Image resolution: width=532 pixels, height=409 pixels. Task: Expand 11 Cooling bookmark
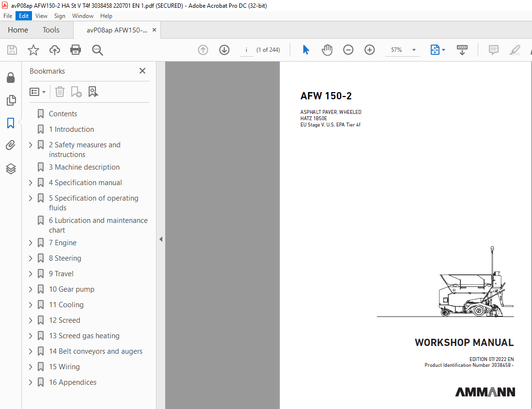[31, 305]
